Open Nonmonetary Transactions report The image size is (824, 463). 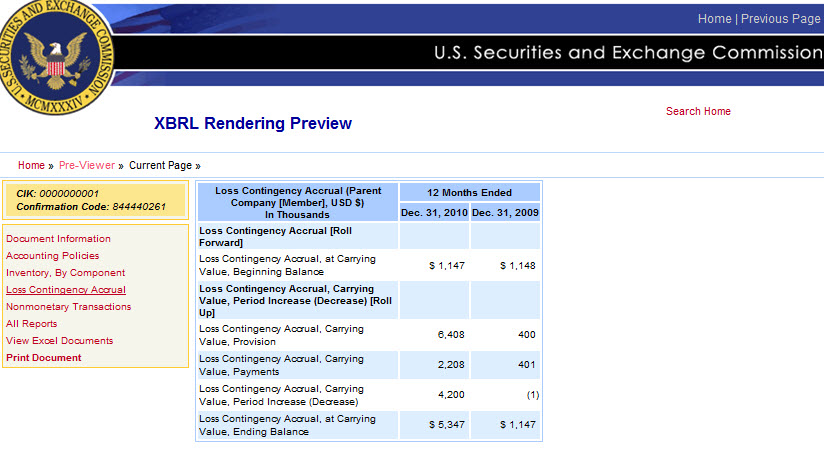(x=69, y=306)
